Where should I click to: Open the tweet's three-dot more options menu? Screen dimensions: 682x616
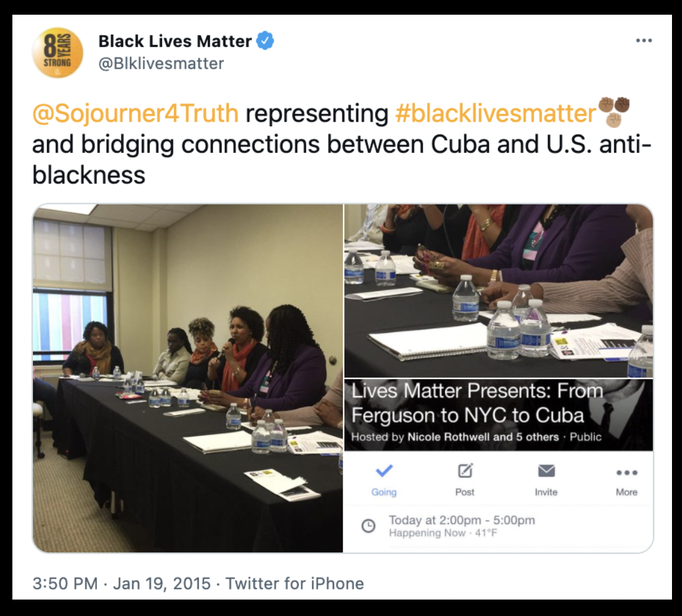(644, 41)
